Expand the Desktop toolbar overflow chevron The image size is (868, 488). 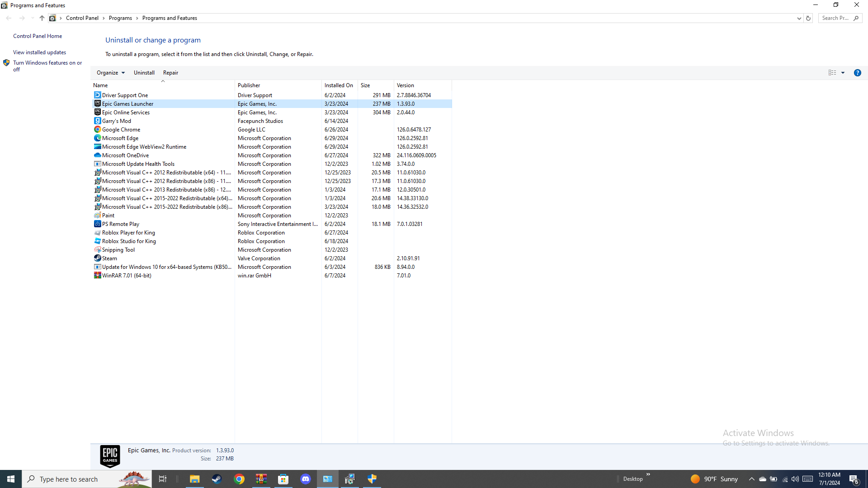coord(648,474)
